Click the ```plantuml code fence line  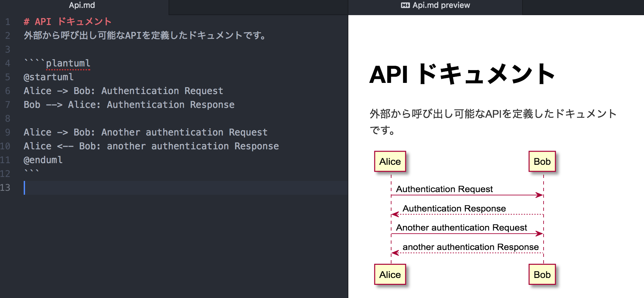(x=57, y=63)
